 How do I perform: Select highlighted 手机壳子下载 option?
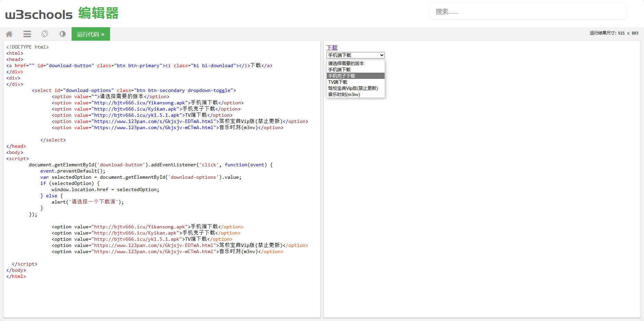coord(356,76)
